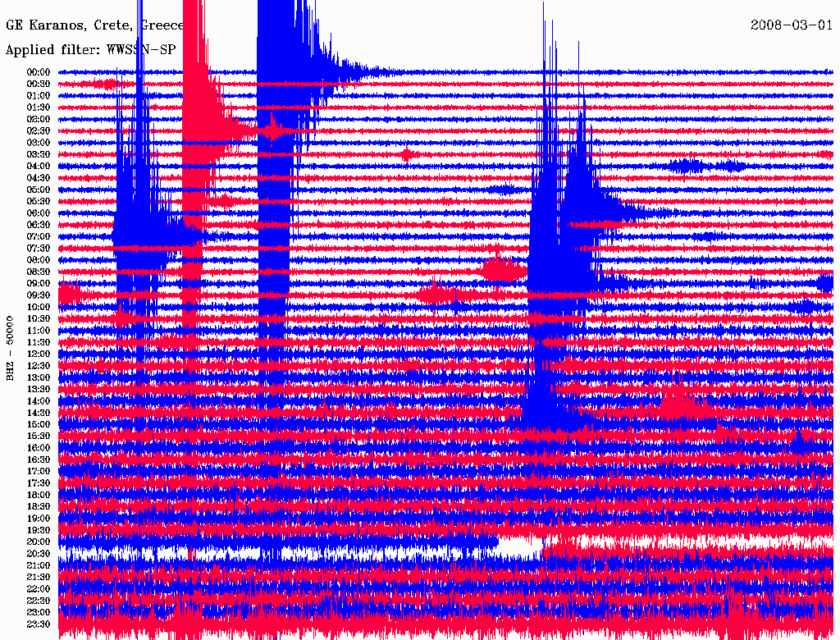Select the 18:30 time label

(39, 507)
